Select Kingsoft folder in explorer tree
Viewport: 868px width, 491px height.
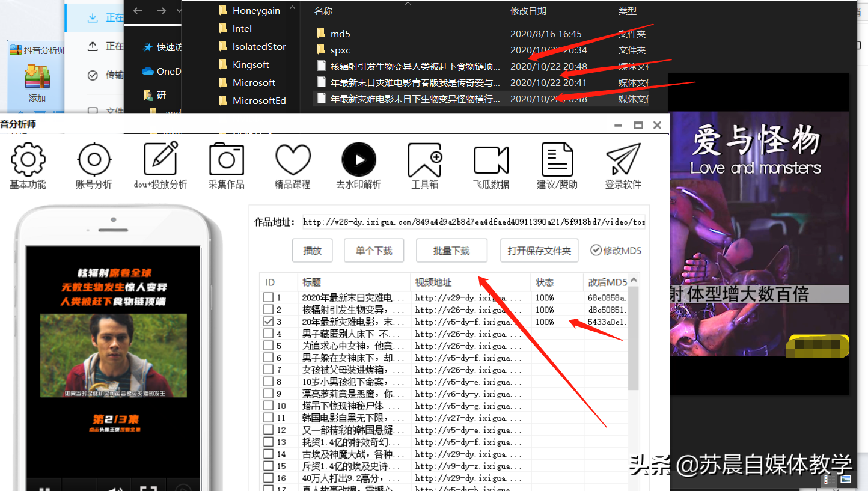[251, 64]
